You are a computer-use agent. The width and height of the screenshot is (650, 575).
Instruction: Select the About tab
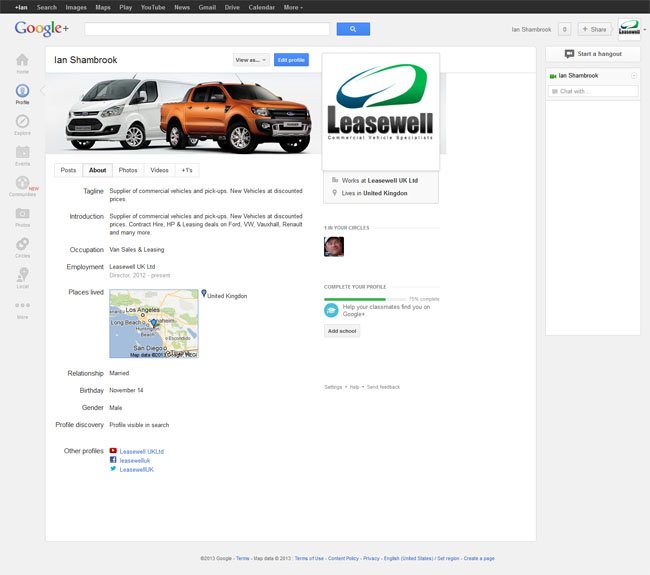97,170
